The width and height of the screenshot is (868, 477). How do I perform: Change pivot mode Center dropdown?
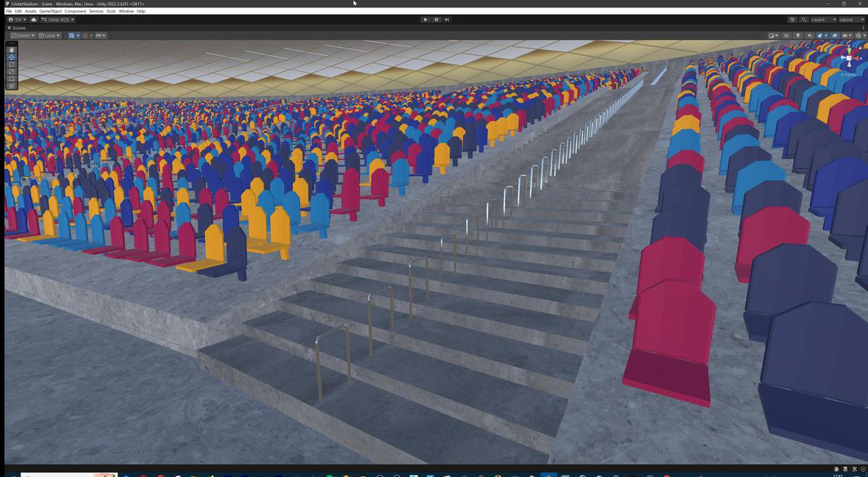(x=23, y=35)
